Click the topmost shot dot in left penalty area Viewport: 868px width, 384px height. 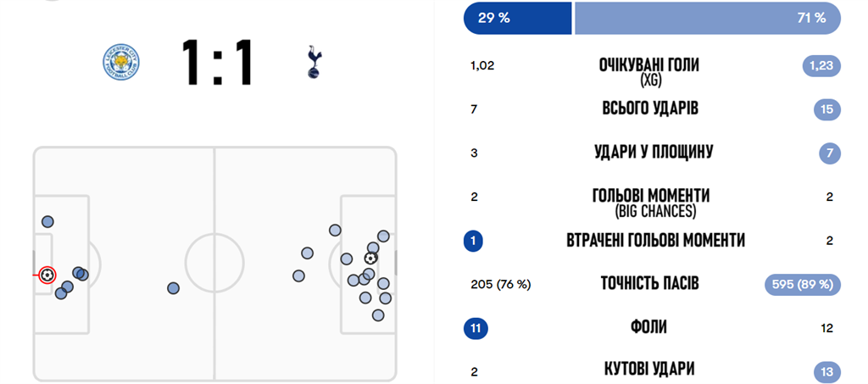47,222
